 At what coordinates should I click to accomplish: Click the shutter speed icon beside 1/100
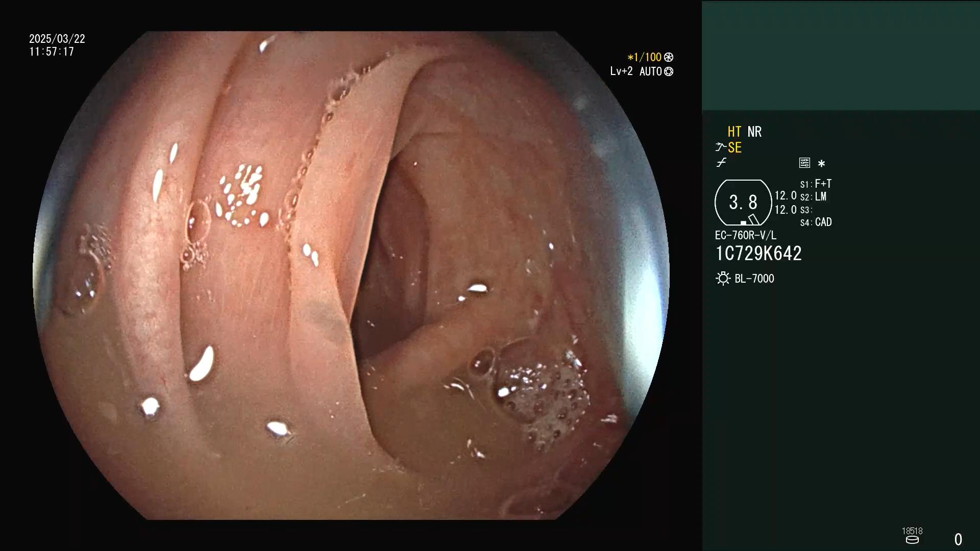(669, 57)
